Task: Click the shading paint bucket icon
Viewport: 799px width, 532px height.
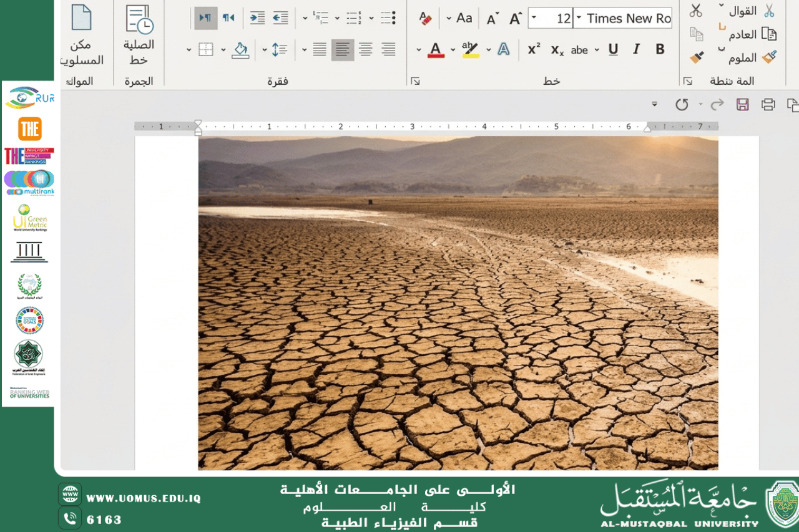Action: pos(240,50)
